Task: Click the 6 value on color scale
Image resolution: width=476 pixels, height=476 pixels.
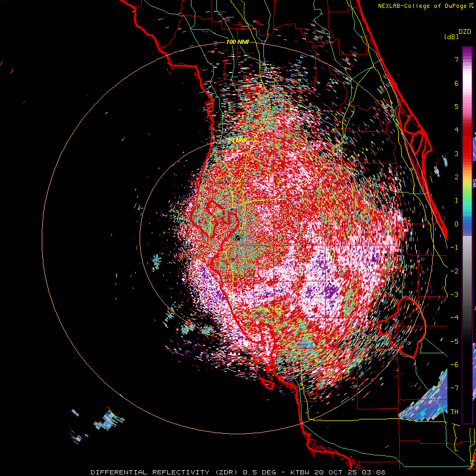Action: coord(456,83)
